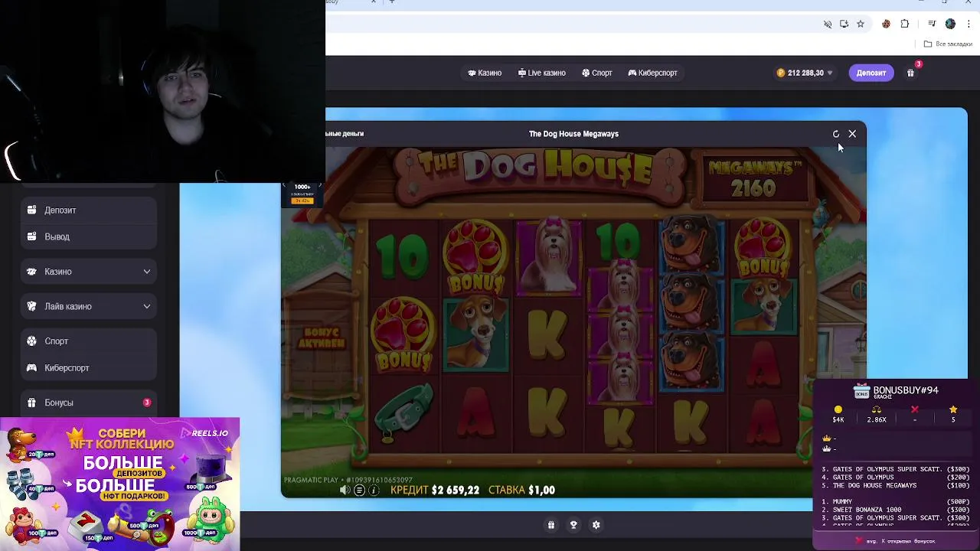The image size is (980, 551).
Task: Open the Казино top navigation tab
Action: [x=485, y=73]
